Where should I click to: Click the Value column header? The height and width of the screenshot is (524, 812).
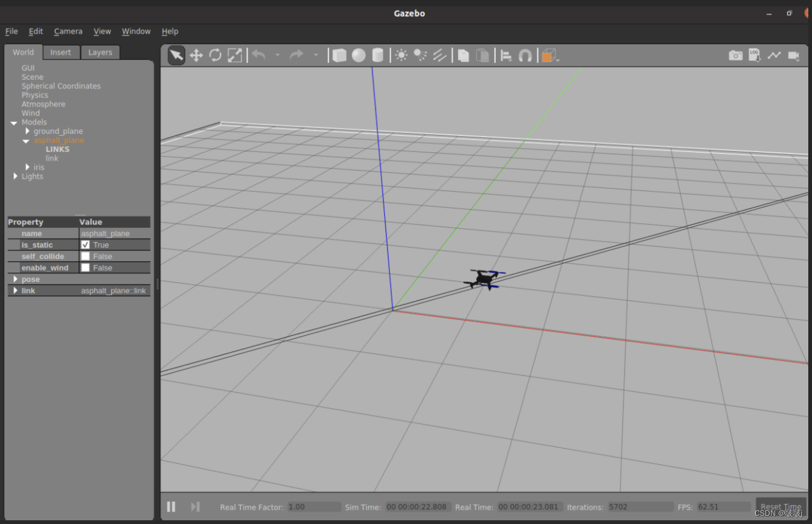pyautogui.click(x=114, y=222)
